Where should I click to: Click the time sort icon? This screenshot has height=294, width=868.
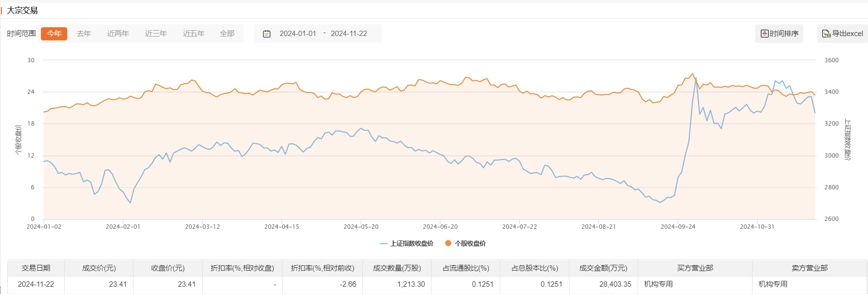click(x=765, y=34)
